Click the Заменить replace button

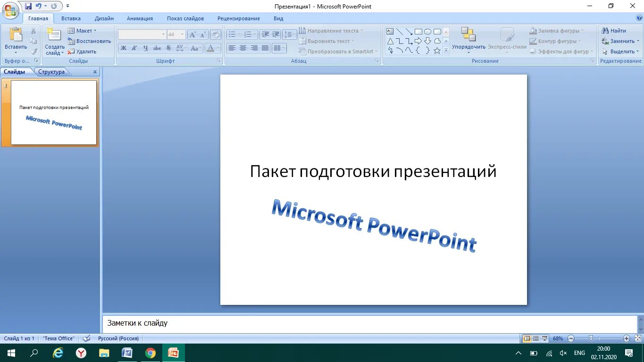point(621,41)
